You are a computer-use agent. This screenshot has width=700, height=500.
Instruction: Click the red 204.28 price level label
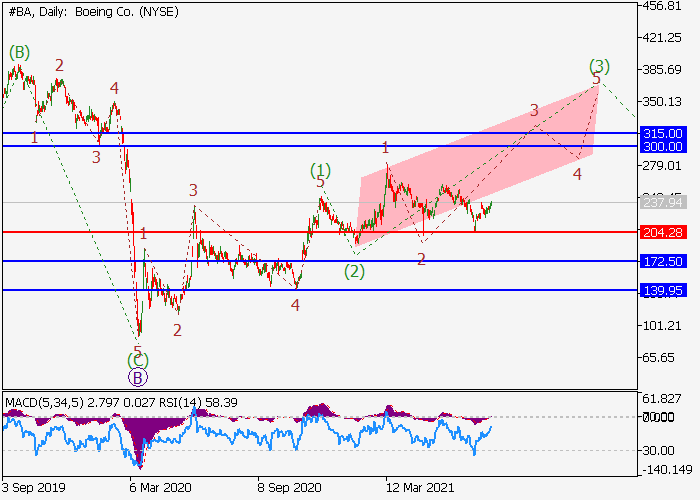point(663,232)
